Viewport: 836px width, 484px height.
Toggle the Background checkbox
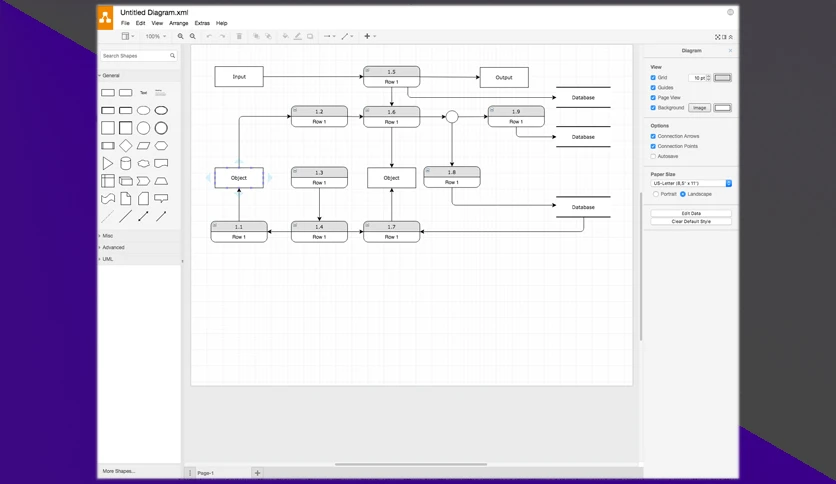pos(653,108)
